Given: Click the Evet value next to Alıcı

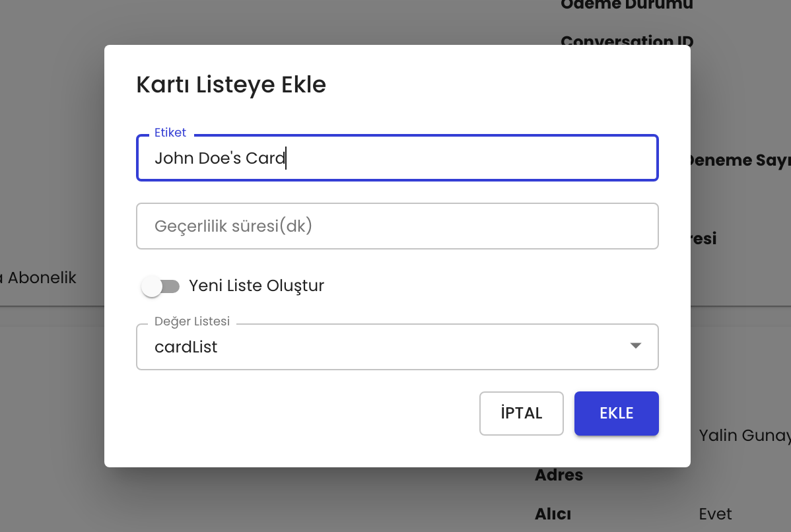Looking at the screenshot, I should pos(715,514).
